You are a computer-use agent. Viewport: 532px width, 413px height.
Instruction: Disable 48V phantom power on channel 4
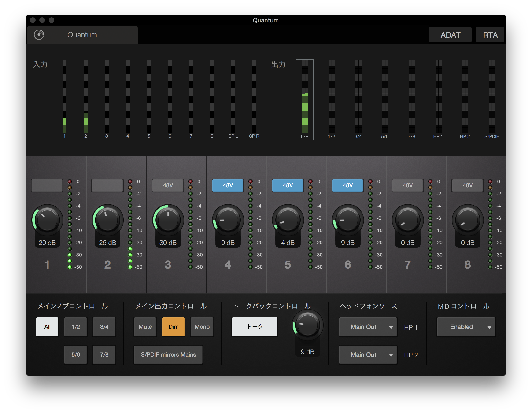[228, 185]
